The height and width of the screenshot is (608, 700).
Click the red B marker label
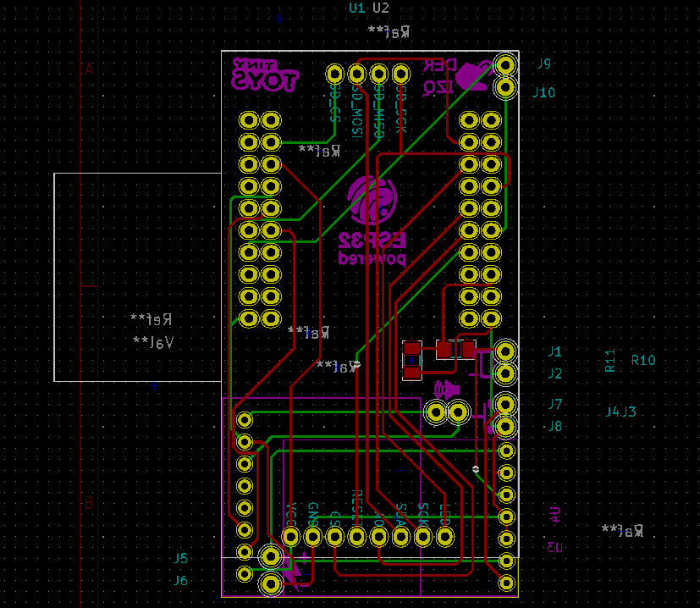89,503
